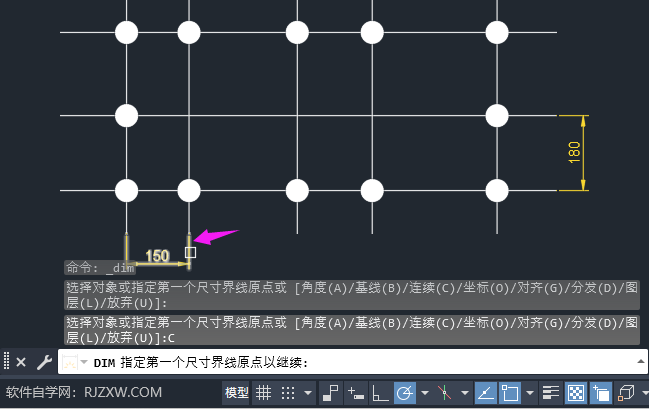This screenshot has height=409, width=649.
Task: Expand command history with up arrow
Action: click(641, 361)
